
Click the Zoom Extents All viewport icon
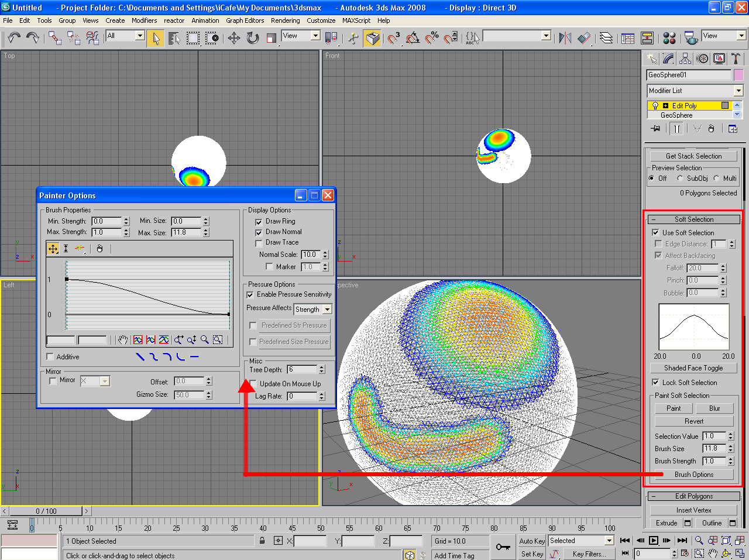tap(740, 540)
